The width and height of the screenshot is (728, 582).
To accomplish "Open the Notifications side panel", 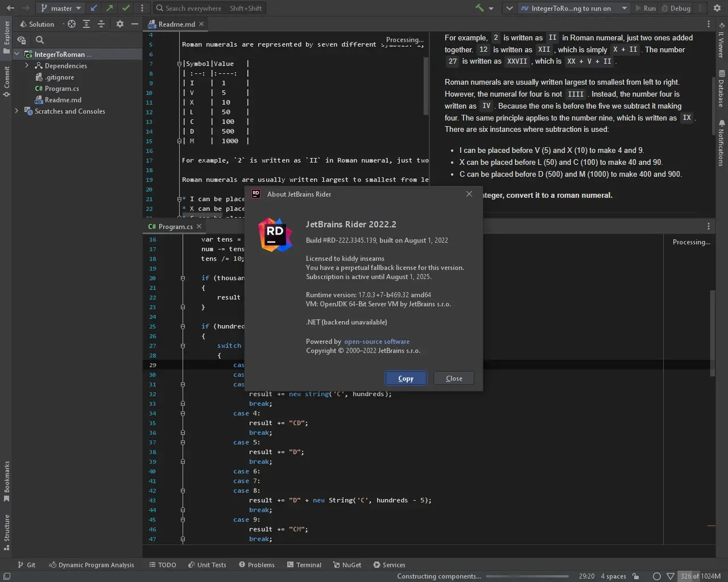I will tap(721, 143).
